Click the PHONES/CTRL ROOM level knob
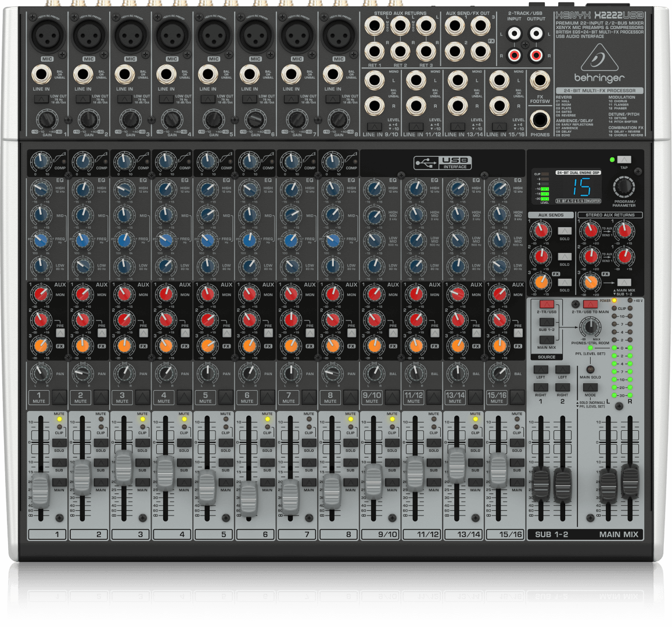672x627 pixels. [x=591, y=326]
